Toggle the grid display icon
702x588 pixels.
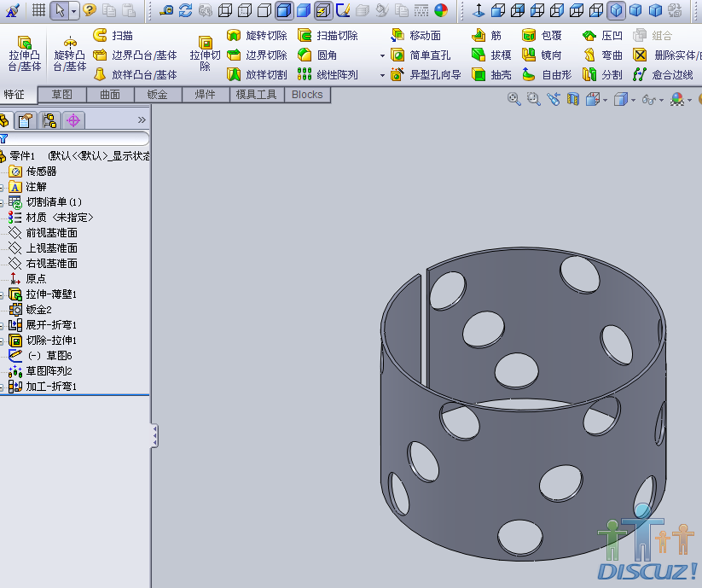tap(39, 10)
